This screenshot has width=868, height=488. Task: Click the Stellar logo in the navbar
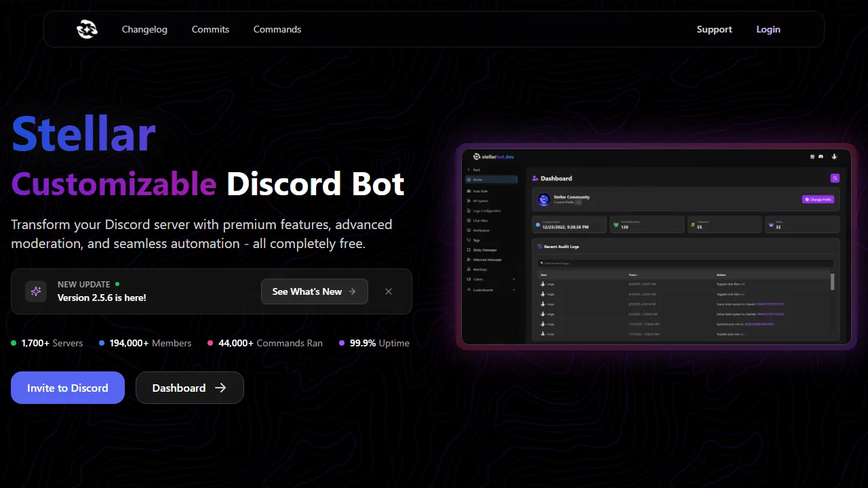pyautogui.click(x=87, y=29)
